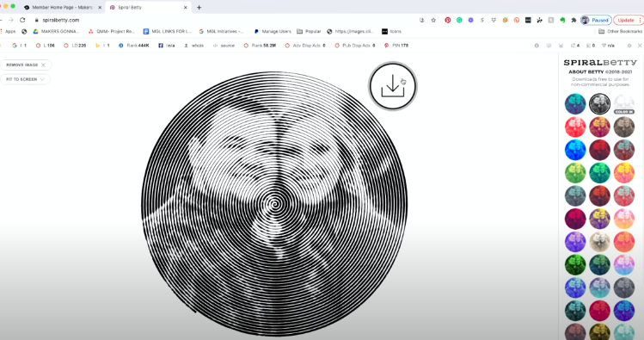Image resolution: width=644 pixels, height=340 pixels.
Task: Choose the dark green swatch in eighth row
Action: tap(575, 265)
